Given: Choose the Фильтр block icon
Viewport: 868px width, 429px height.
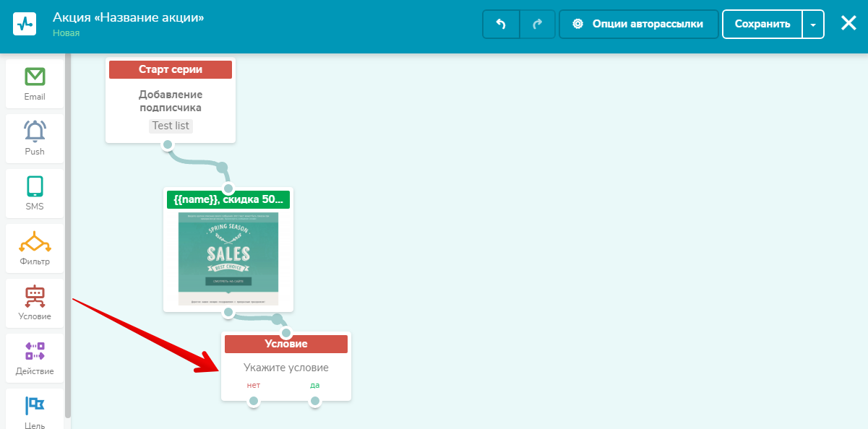Looking at the screenshot, I should [x=35, y=241].
